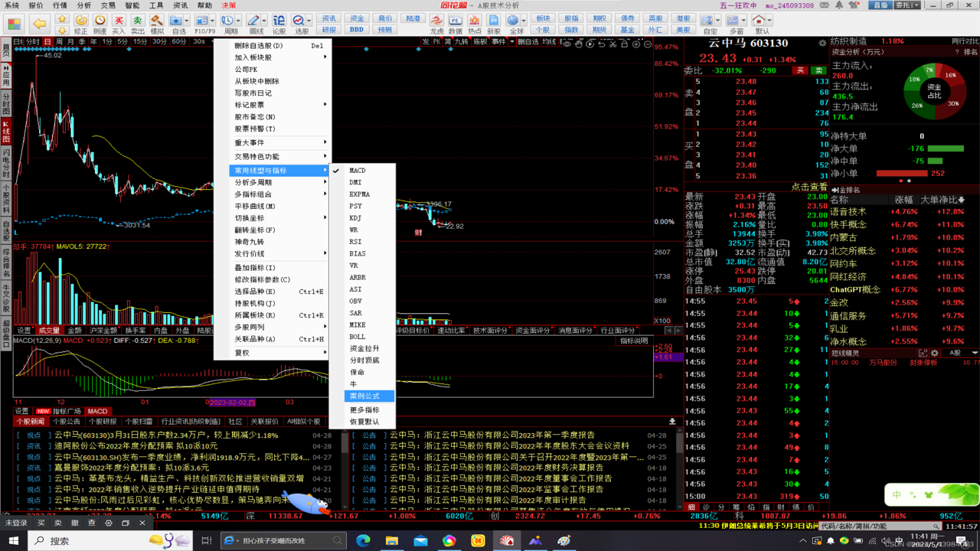Open the mail envelope icon in title bar
Screen dimensions: 980x551
point(825,5)
